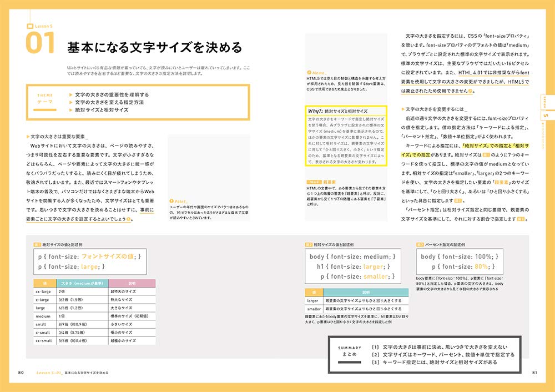Click the code line h1 { font-size: larger; }
Image resolution: width=555 pixels, height=392 pixels.
(353, 267)
